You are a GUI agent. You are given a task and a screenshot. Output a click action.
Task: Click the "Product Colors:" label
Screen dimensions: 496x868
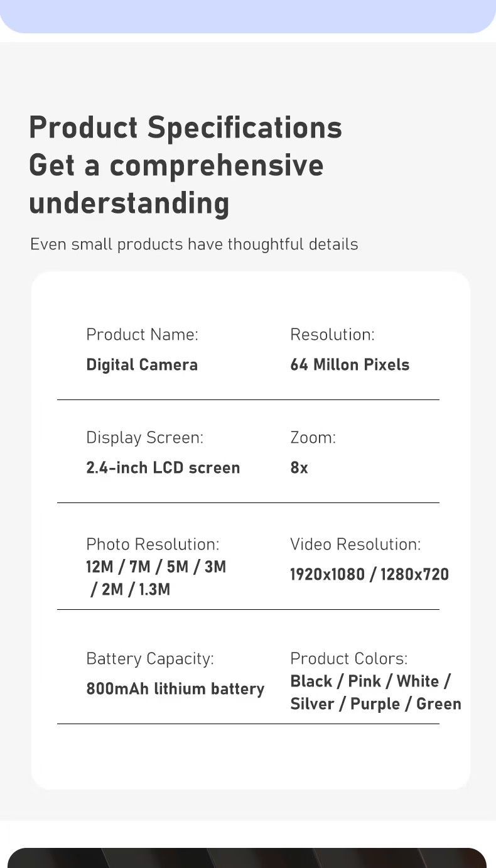[348, 659]
